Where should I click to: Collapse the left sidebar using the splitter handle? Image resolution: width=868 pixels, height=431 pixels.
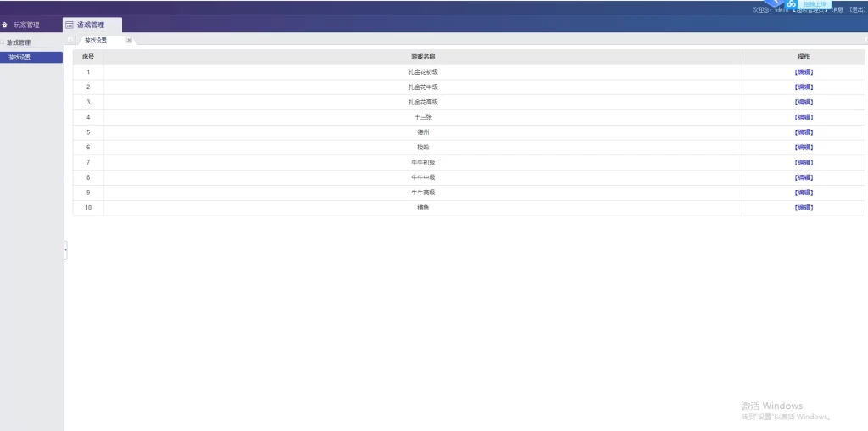[65, 249]
